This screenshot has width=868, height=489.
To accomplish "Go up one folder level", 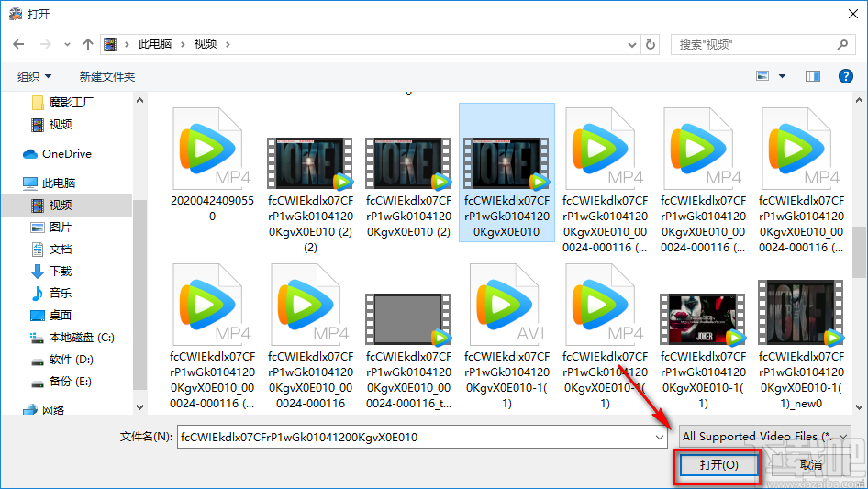I will click(x=87, y=44).
